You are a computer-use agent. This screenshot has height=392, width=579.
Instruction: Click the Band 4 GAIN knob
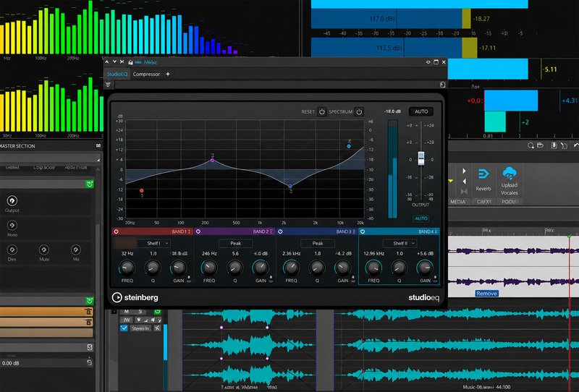pos(425,268)
